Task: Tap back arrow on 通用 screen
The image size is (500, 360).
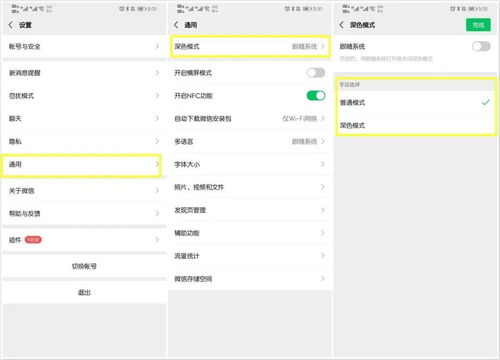Action: pyautogui.click(x=176, y=25)
